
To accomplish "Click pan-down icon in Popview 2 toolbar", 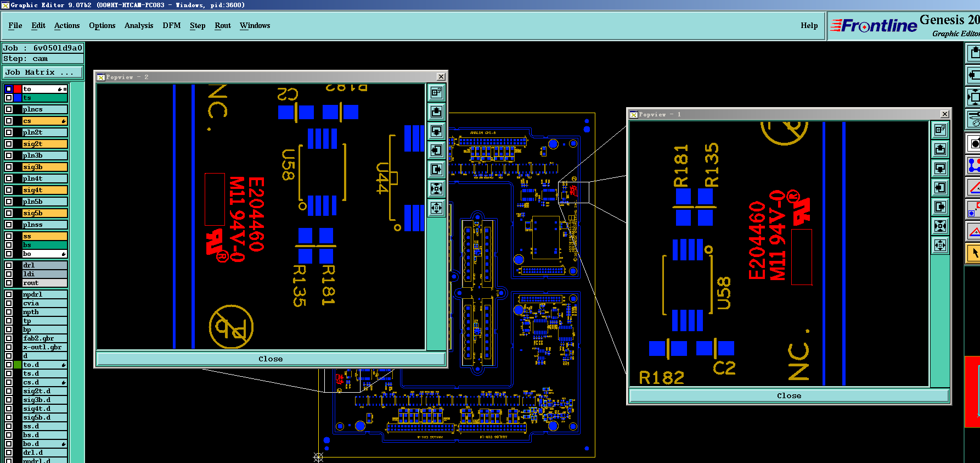I will (x=436, y=131).
